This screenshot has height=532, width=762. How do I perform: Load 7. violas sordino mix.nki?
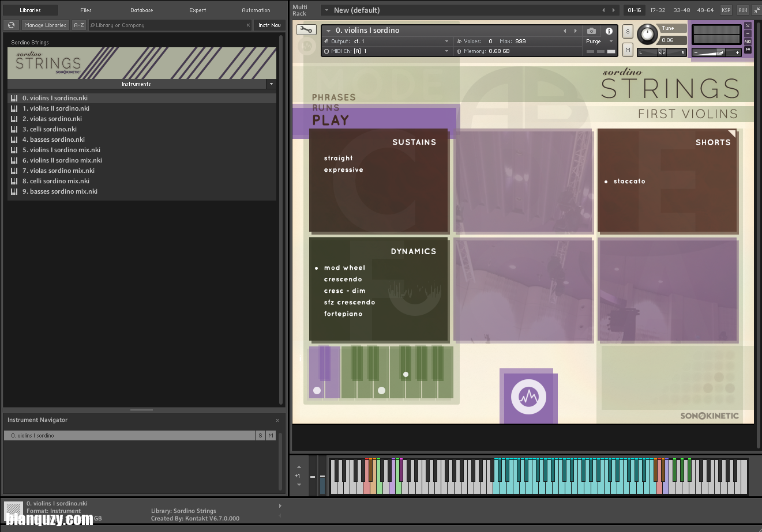(x=142, y=171)
